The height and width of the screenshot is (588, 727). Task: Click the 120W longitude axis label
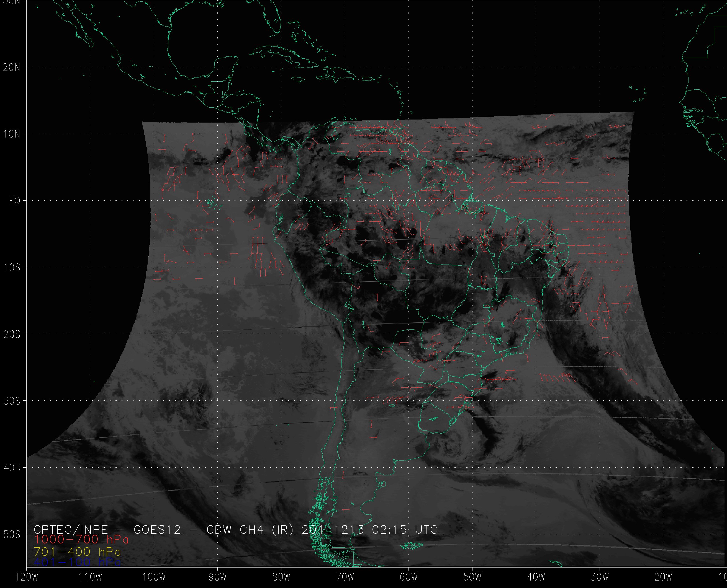click(27, 577)
